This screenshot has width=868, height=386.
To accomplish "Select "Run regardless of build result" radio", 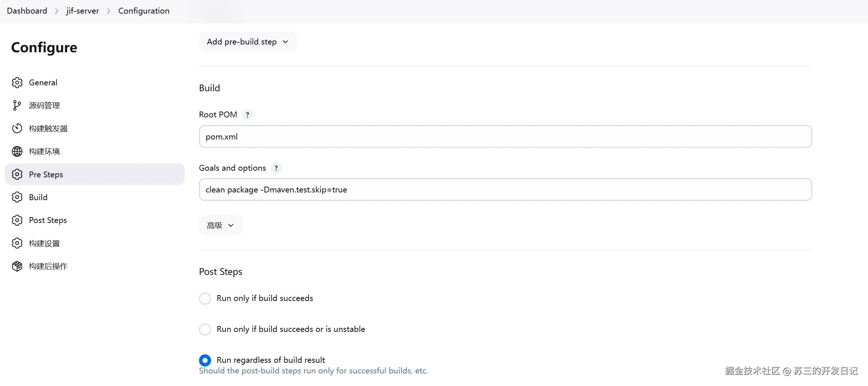I will [x=205, y=360].
